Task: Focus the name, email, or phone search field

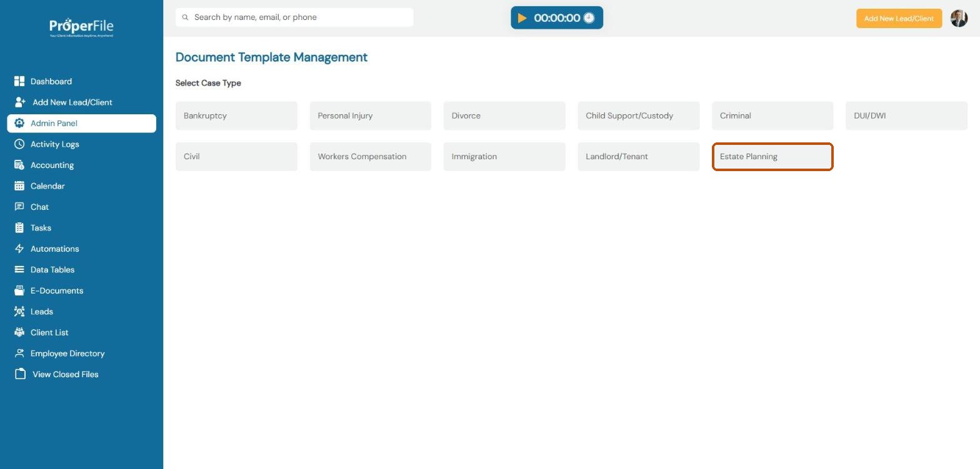Action: tap(294, 17)
